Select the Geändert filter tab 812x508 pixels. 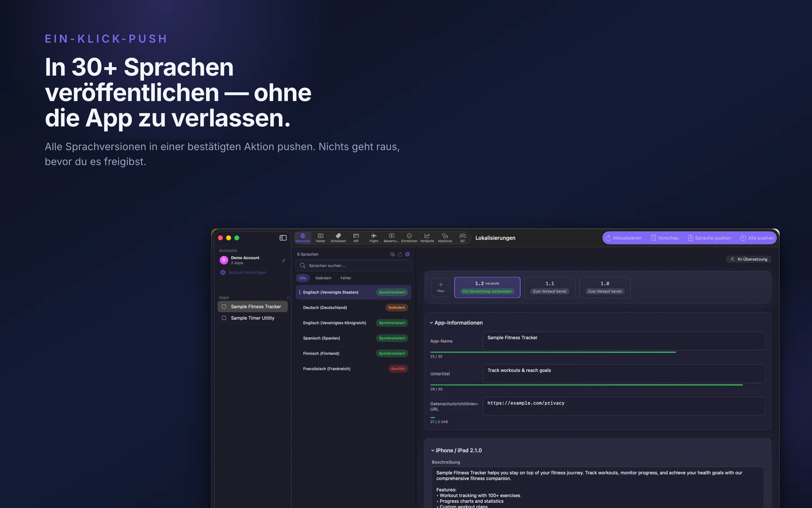point(323,278)
